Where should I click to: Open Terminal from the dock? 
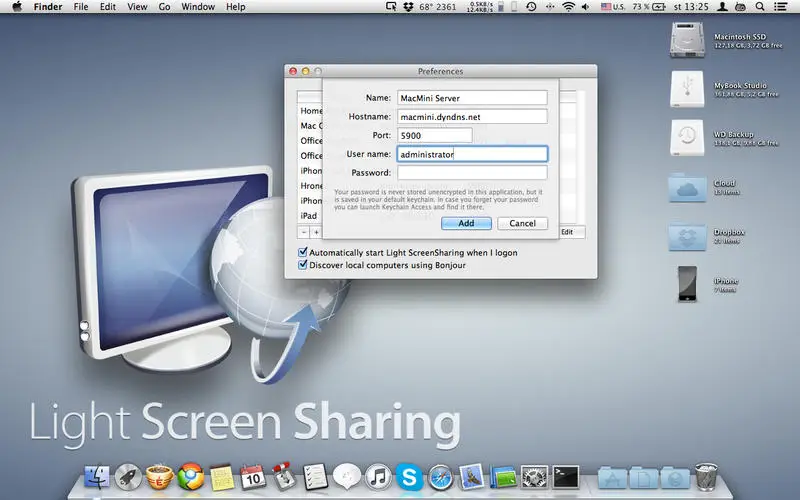coord(565,477)
